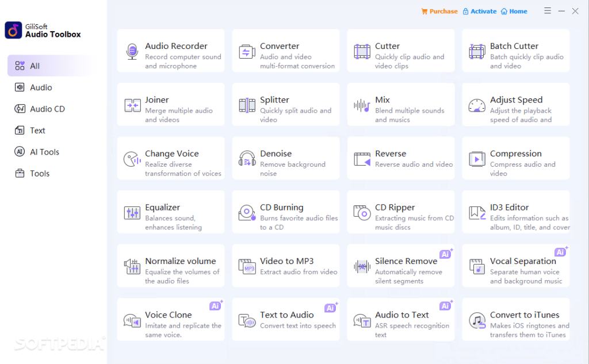Open the hamburger menu
Image resolution: width=589 pixels, height=364 pixels.
pyautogui.click(x=548, y=11)
